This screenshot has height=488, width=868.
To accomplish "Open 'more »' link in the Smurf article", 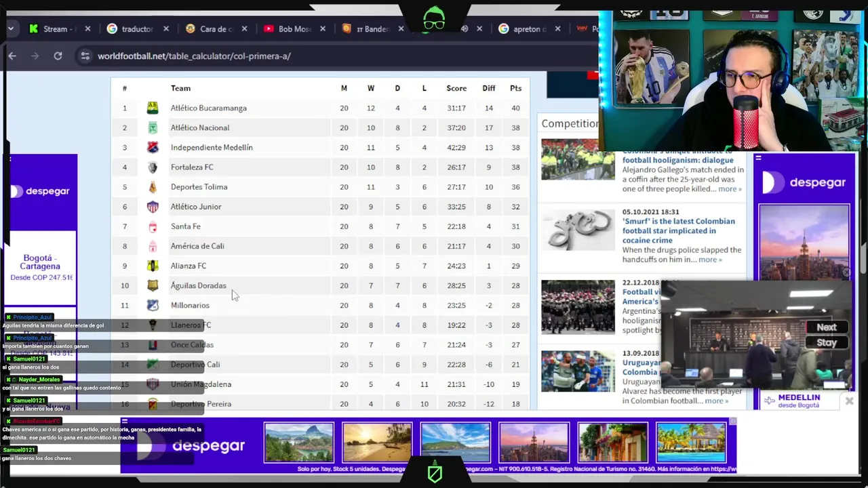I will coord(710,260).
